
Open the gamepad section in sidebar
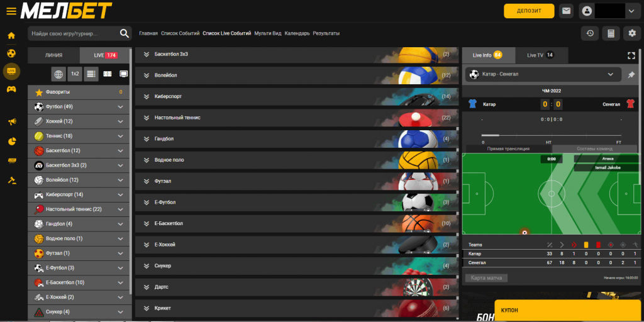tap(11, 89)
